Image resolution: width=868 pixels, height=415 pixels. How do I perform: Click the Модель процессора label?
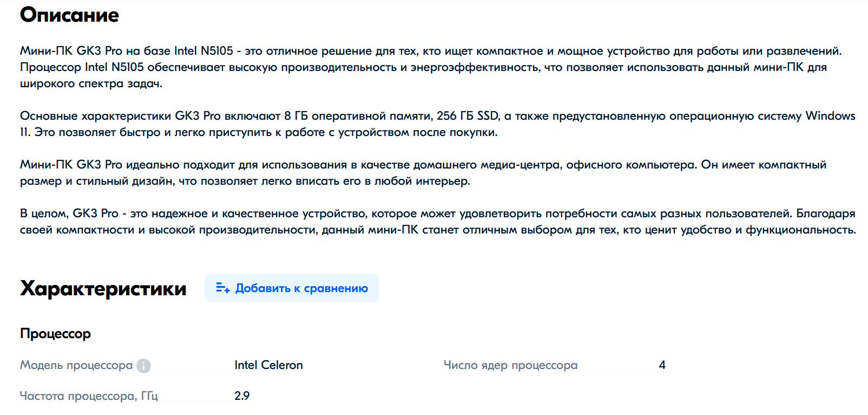pos(76,365)
